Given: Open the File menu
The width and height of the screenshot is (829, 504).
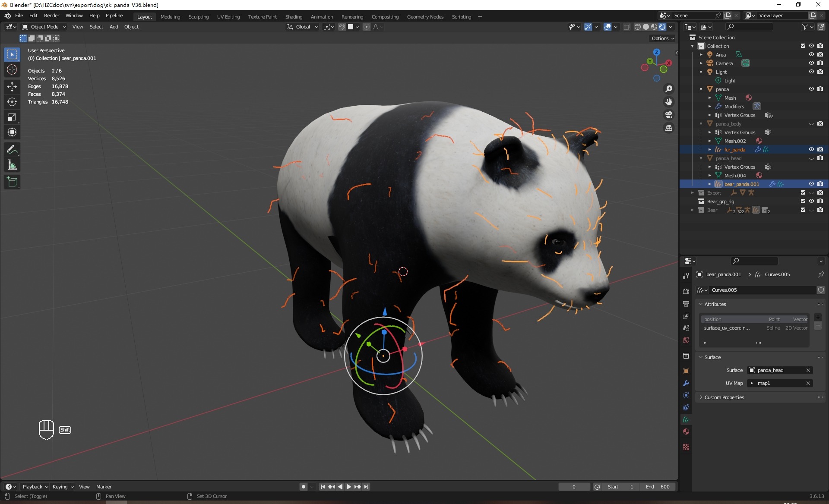Looking at the screenshot, I should [x=19, y=16].
